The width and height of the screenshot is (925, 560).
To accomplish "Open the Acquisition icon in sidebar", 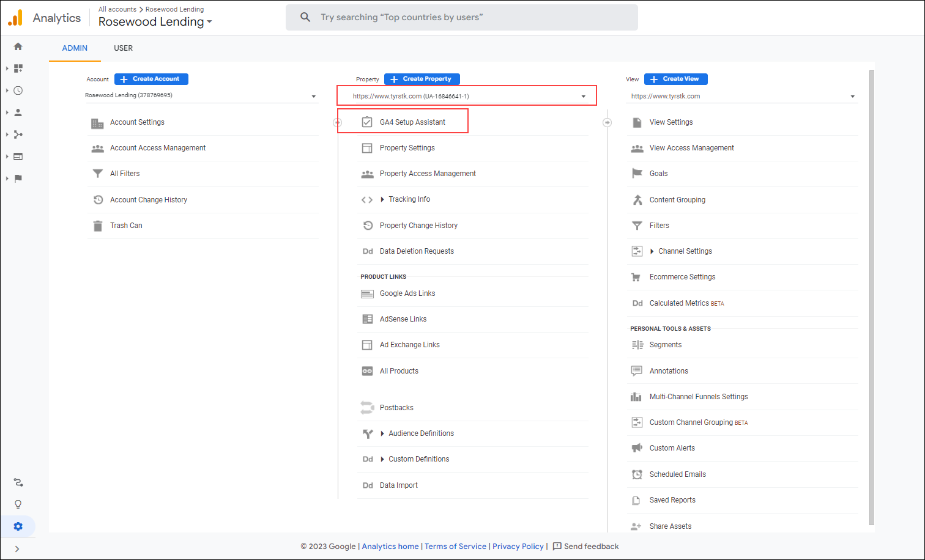I will tap(18, 134).
